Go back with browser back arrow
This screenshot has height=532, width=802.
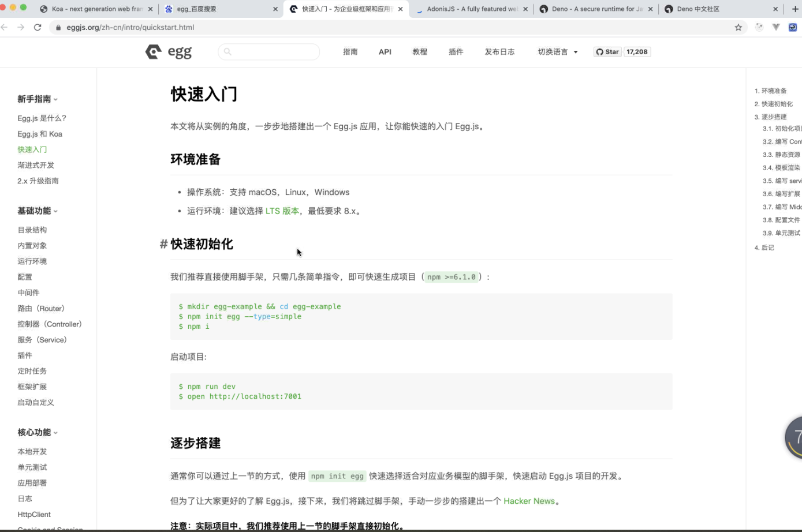click(5, 27)
